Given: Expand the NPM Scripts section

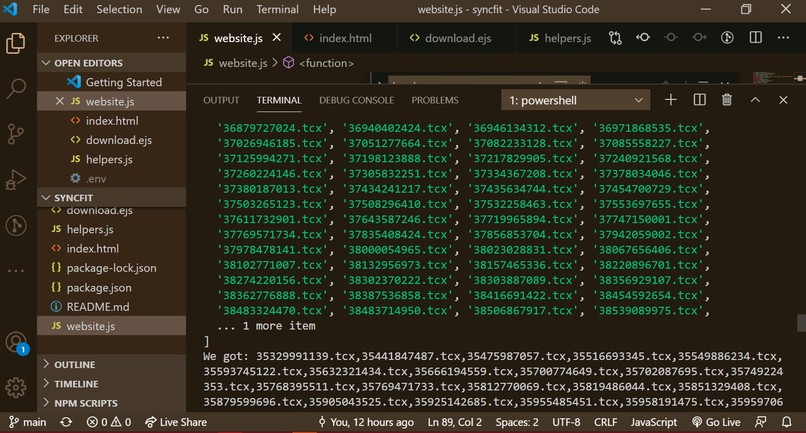Looking at the screenshot, I should tap(112, 403).
